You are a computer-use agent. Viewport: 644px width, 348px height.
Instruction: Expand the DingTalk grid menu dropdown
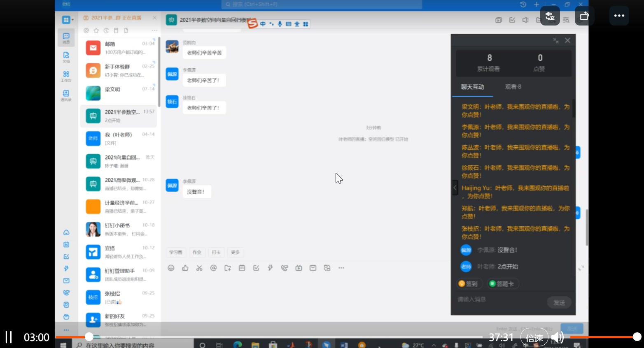68,20
